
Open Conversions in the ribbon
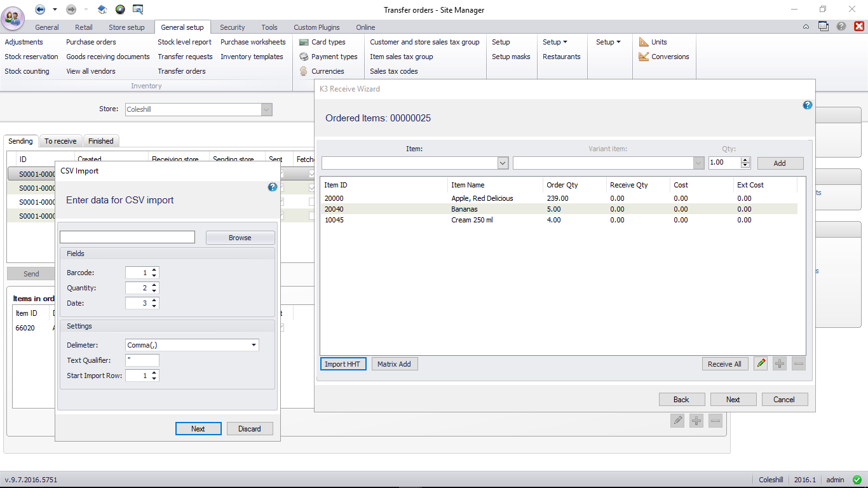670,57
